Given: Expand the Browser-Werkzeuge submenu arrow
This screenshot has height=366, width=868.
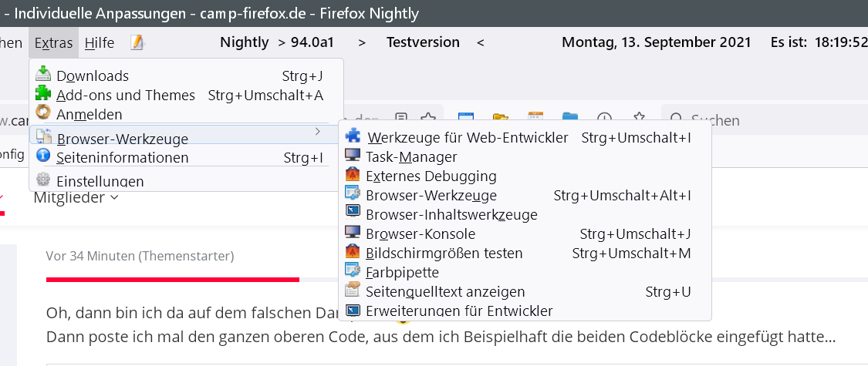Looking at the screenshot, I should 317,133.
